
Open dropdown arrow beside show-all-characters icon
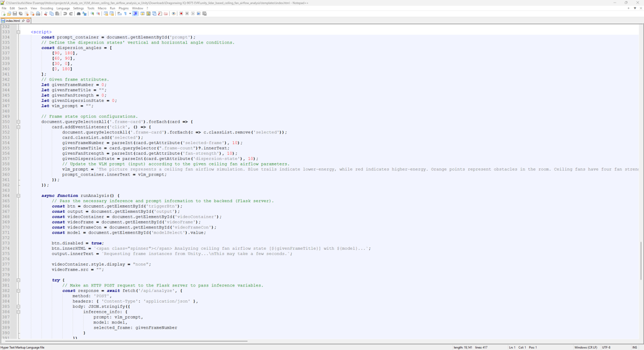(x=130, y=14)
